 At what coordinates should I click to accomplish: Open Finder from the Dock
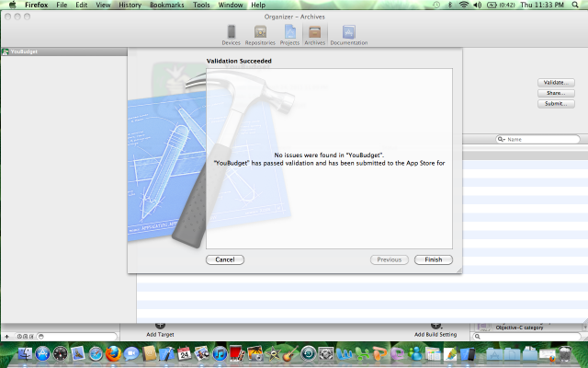25,353
